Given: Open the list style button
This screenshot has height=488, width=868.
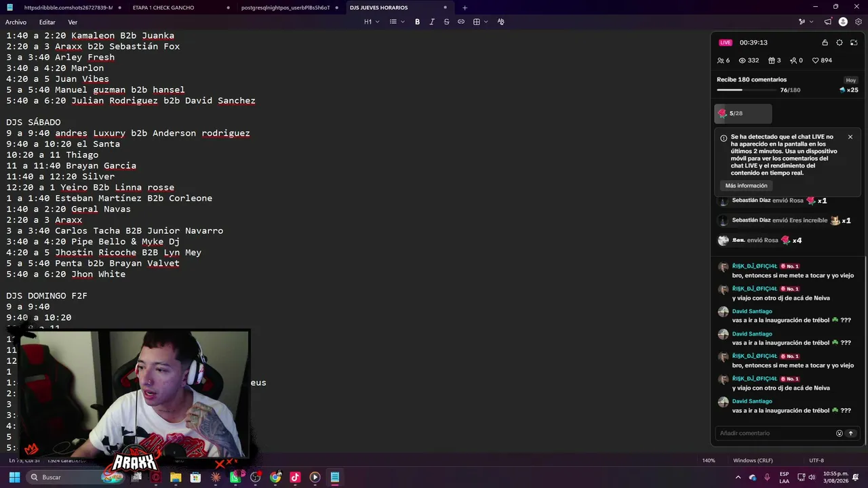Looking at the screenshot, I should pos(393,22).
